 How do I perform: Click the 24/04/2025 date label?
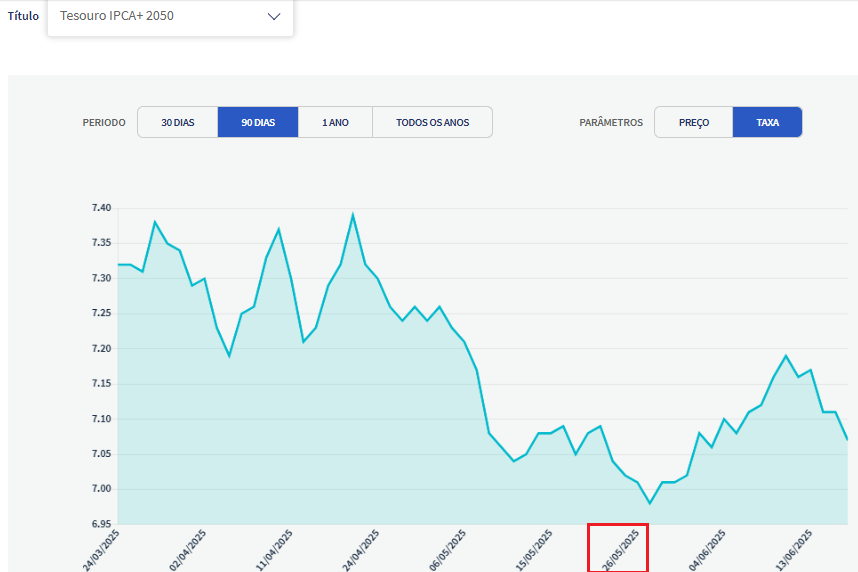point(361,551)
